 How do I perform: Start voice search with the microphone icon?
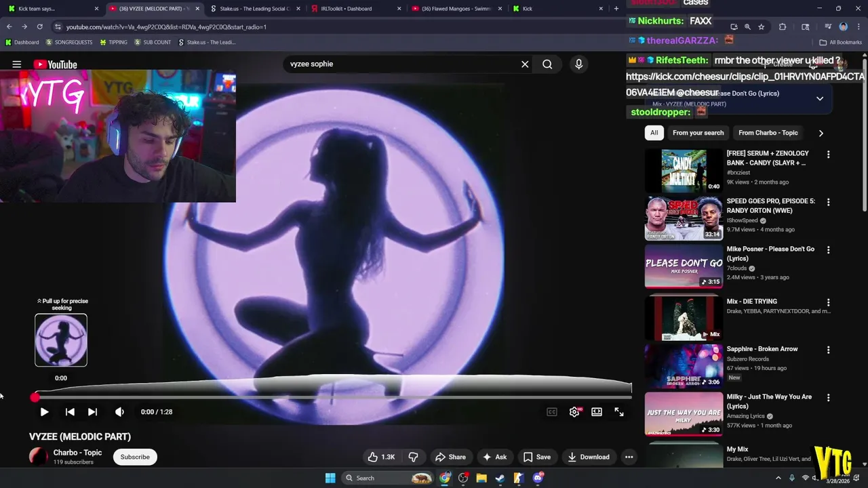578,64
